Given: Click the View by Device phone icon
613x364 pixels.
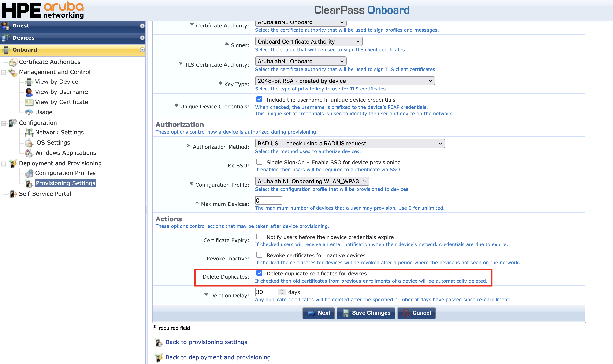Looking at the screenshot, I should [29, 82].
